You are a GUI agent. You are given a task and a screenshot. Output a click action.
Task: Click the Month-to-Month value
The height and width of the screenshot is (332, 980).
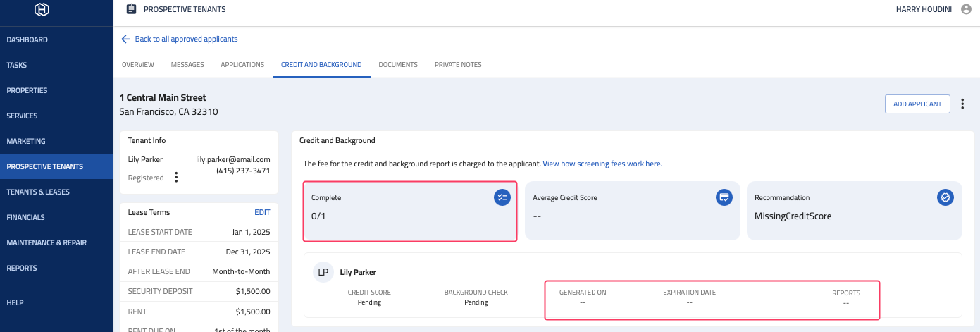tap(241, 271)
